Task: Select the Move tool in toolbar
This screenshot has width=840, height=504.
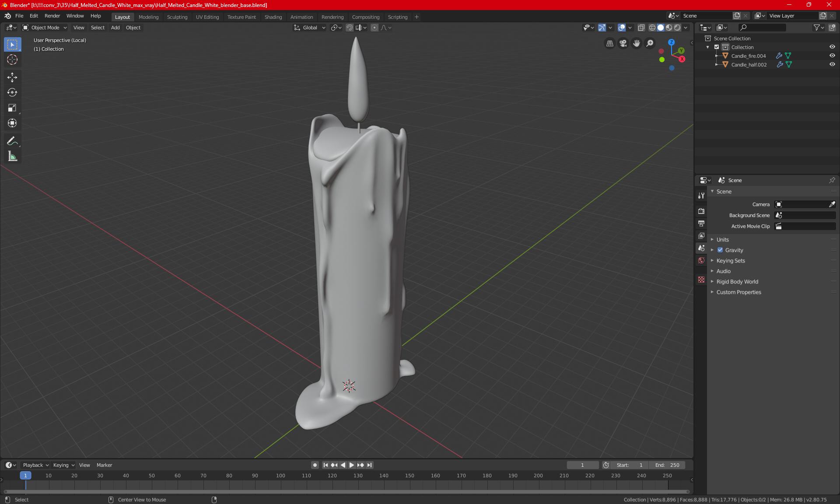Action: coord(12,77)
